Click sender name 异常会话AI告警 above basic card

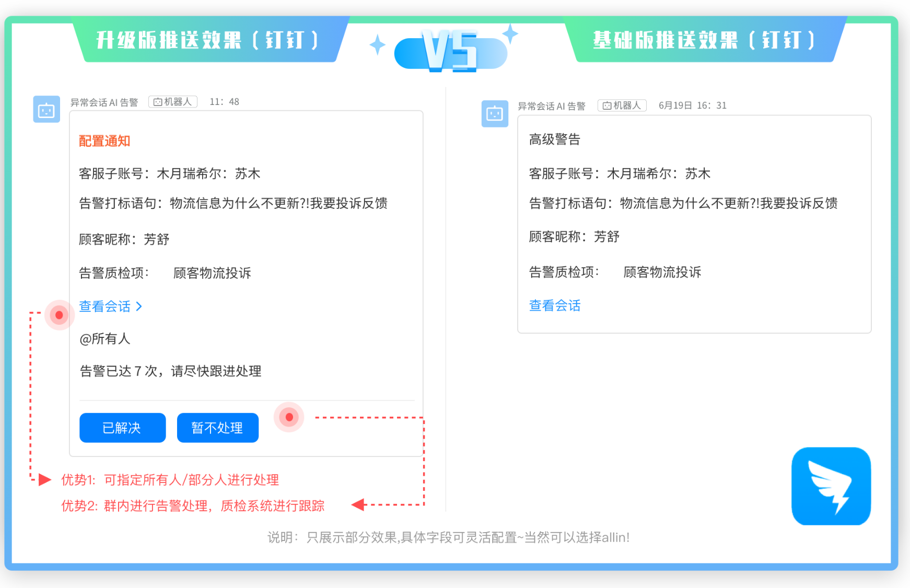(552, 106)
